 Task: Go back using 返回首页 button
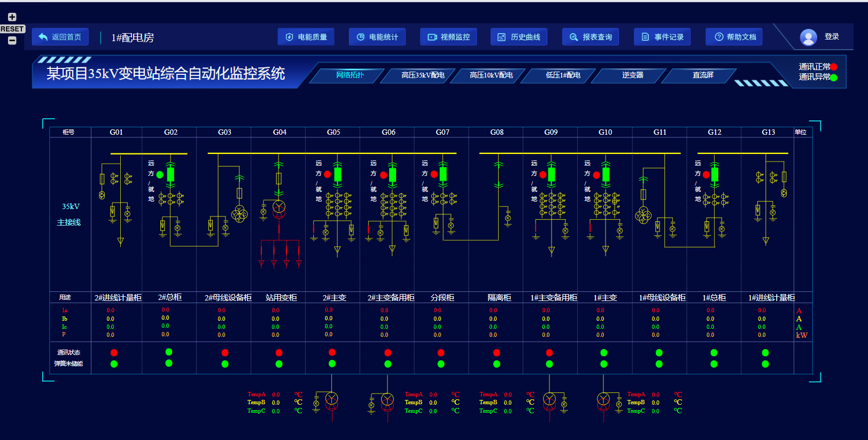[60, 37]
